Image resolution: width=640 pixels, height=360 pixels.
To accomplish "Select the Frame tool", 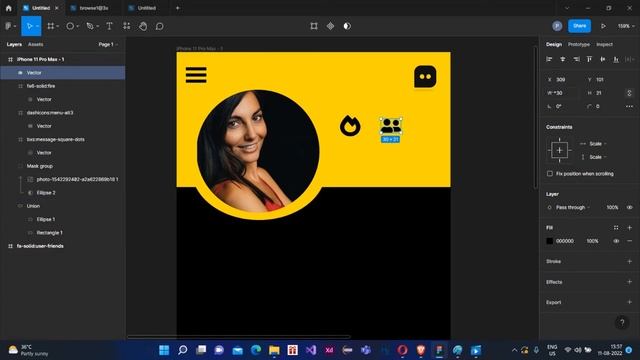I will [x=50, y=26].
